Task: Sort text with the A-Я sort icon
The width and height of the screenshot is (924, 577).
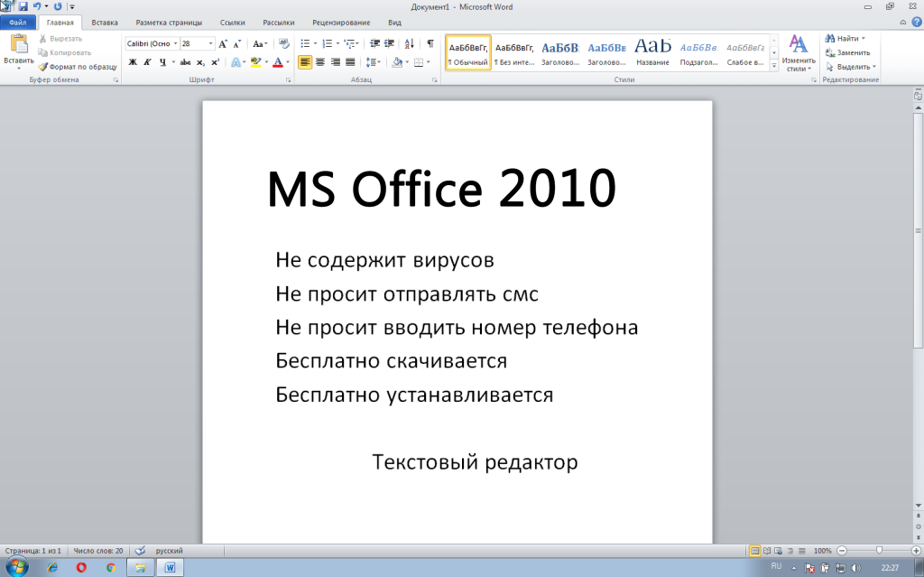Action: click(x=410, y=43)
